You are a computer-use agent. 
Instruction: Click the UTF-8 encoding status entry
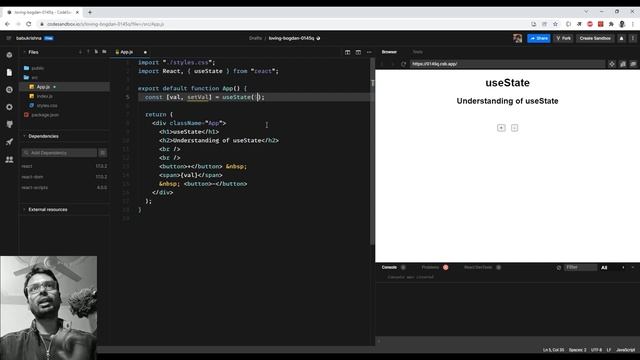click(x=596, y=350)
